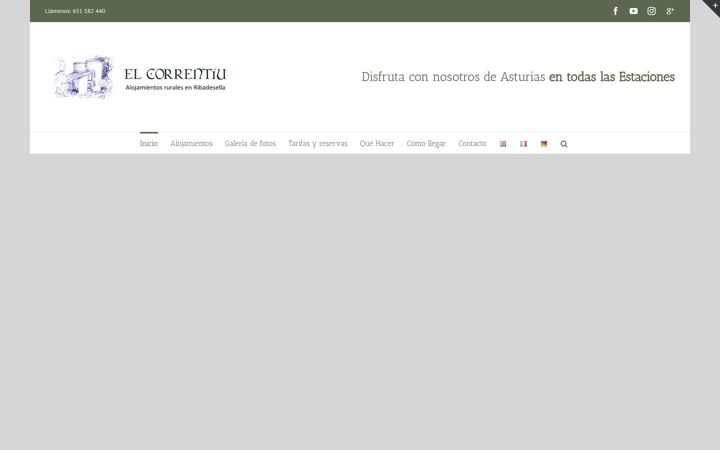
Task: Switch site language with the German flag
Action: pos(544,144)
